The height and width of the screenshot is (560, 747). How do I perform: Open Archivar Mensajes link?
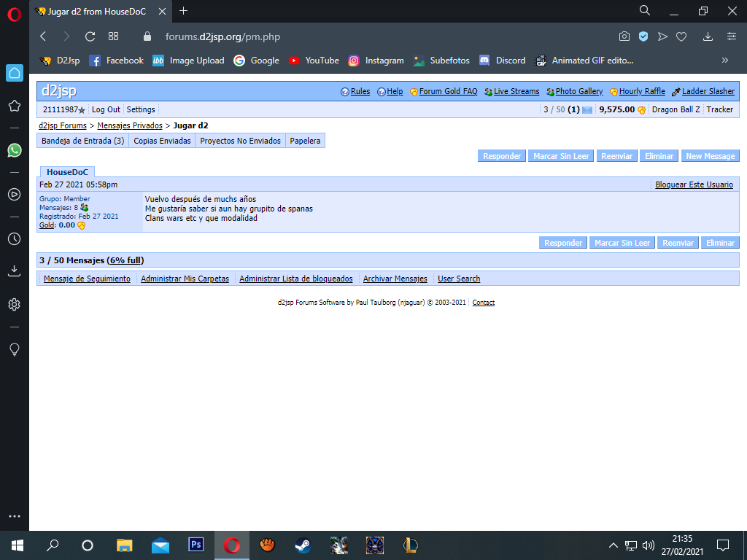pos(395,279)
